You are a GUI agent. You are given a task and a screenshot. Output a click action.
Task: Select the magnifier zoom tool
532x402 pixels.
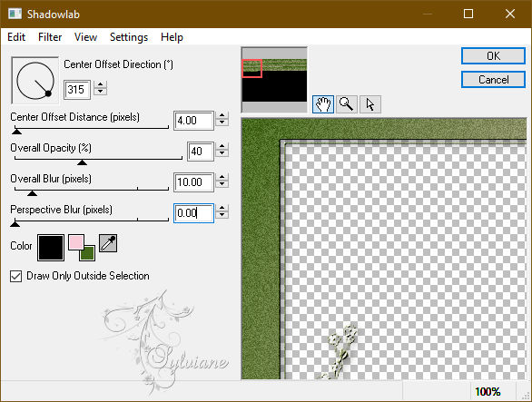347,104
